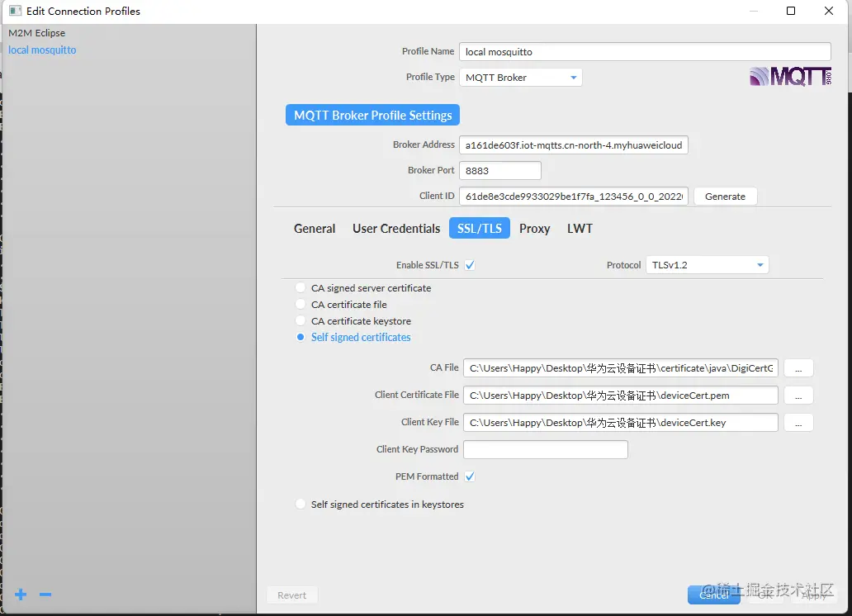Image resolution: width=852 pixels, height=616 pixels.
Task: Toggle PEM Formatted checkbox
Action: [x=470, y=476]
